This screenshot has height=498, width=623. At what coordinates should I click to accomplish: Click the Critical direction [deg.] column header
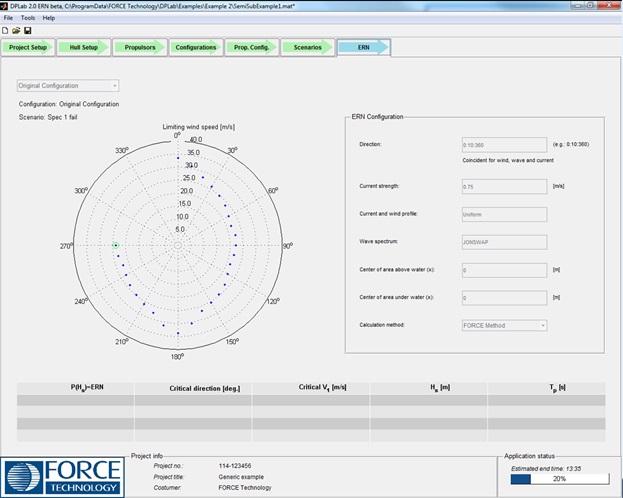193,388
